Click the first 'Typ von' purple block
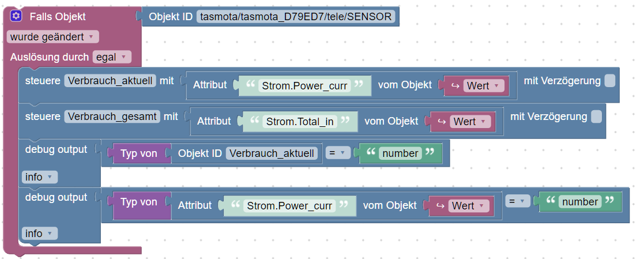The height and width of the screenshot is (259, 644). coord(138,153)
